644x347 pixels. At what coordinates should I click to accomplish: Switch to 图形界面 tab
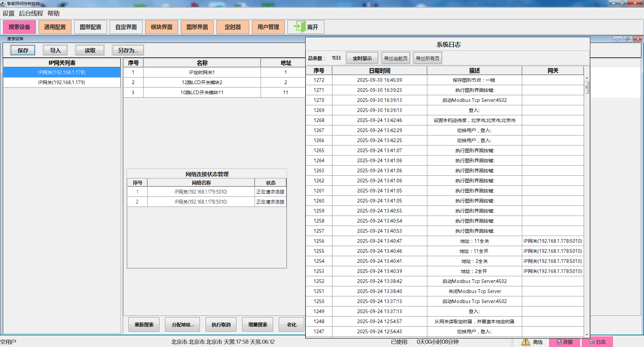tap(197, 27)
